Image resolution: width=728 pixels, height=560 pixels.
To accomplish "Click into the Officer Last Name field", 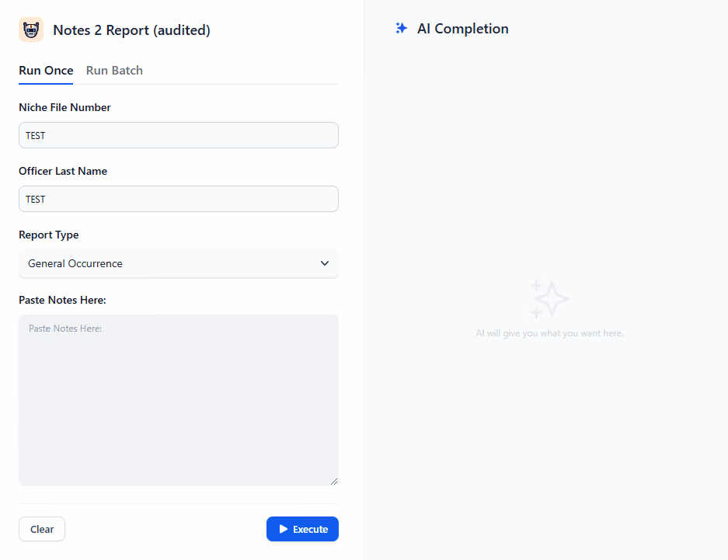I will coord(178,199).
